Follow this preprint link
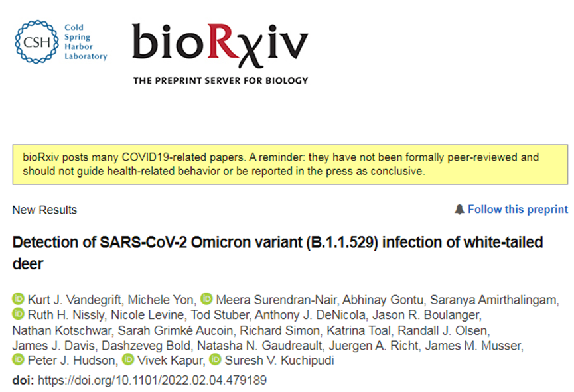This screenshot has height=392, width=574. click(x=518, y=210)
